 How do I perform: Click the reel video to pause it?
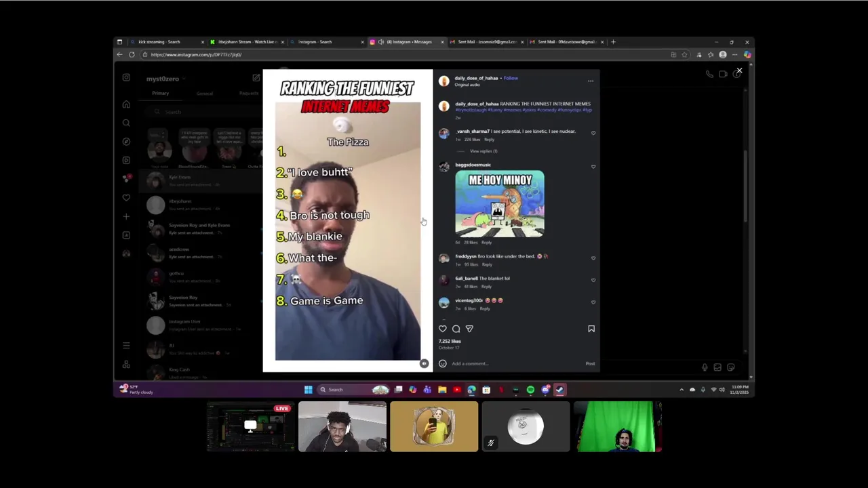(348, 221)
